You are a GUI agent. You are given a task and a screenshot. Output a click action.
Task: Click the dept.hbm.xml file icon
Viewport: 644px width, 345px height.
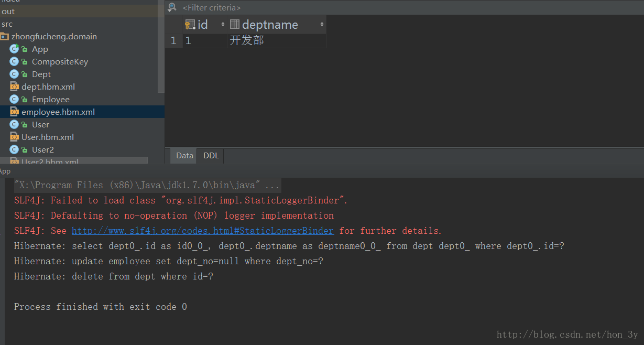[14, 87]
